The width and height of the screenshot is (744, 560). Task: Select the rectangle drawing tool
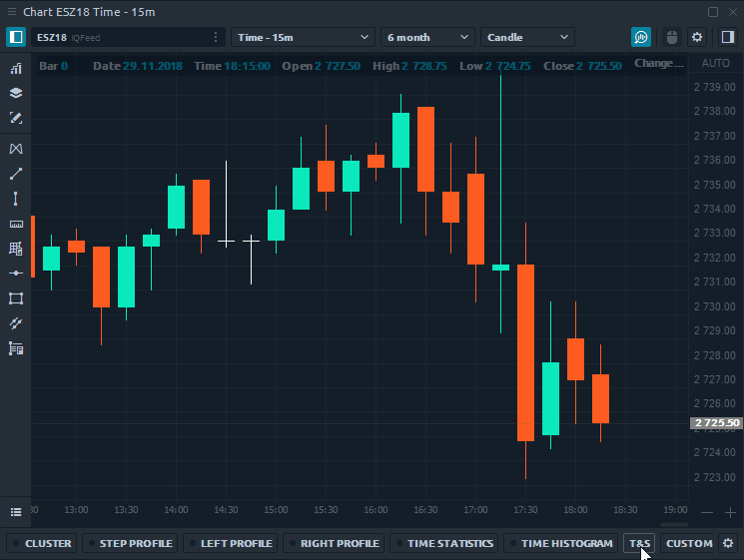(x=15, y=298)
